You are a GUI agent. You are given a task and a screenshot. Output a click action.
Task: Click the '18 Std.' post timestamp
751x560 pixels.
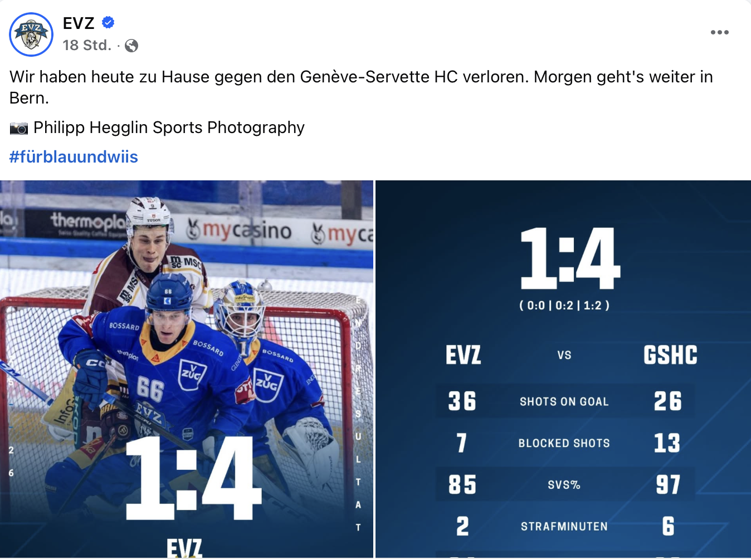[87, 46]
